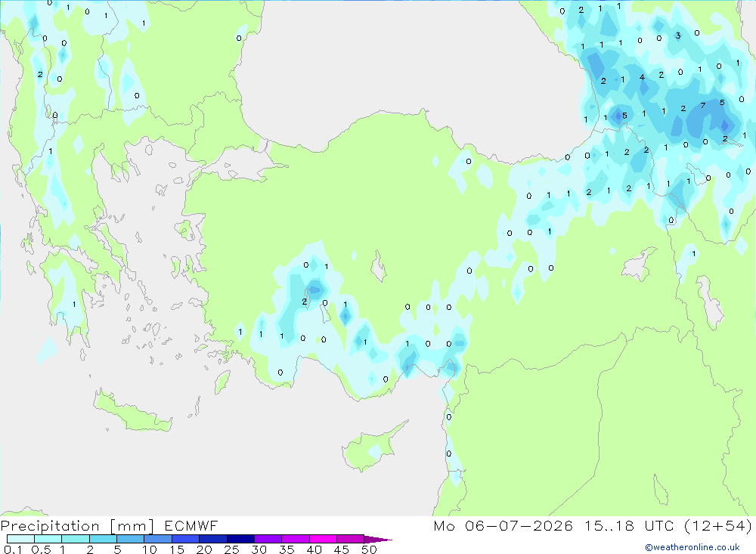Image resolution: width=756 pixels, height=554 pixels.
Task: Choose the 40–45 mm magenta legend swatch
Action: [x=323, y=539]
